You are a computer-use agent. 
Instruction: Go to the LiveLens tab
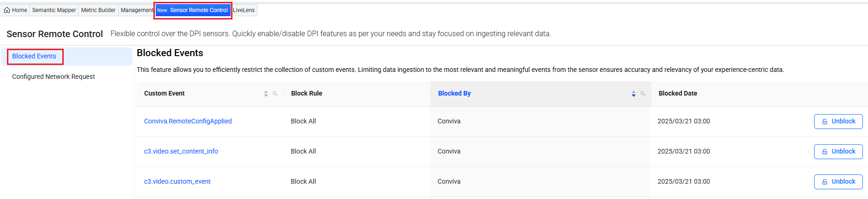pos(244,10)
